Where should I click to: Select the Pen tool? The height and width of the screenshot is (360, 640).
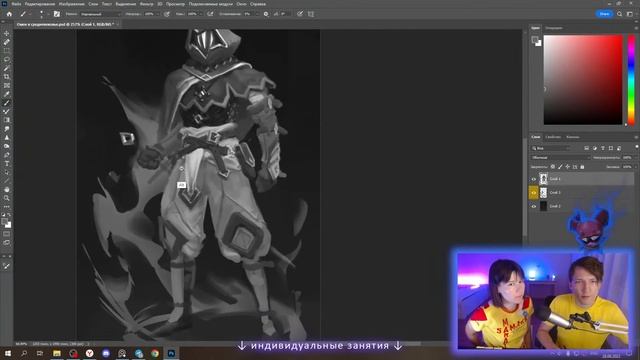7,155
